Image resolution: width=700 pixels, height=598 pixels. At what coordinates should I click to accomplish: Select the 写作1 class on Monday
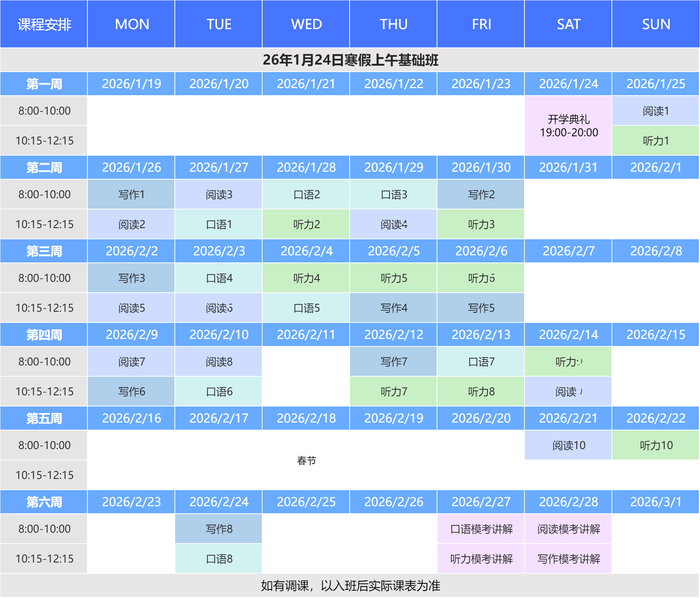pyautogui.click(x=131, y=194)
